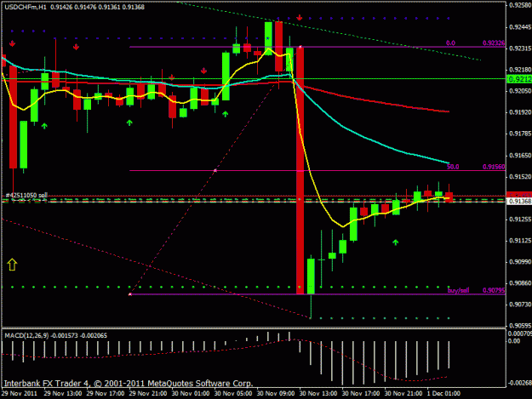Click the 29 Nov 21:00 time label
The width and height of the screenshot is (532, 399).
pyautogui.click(x=148, y=394)
